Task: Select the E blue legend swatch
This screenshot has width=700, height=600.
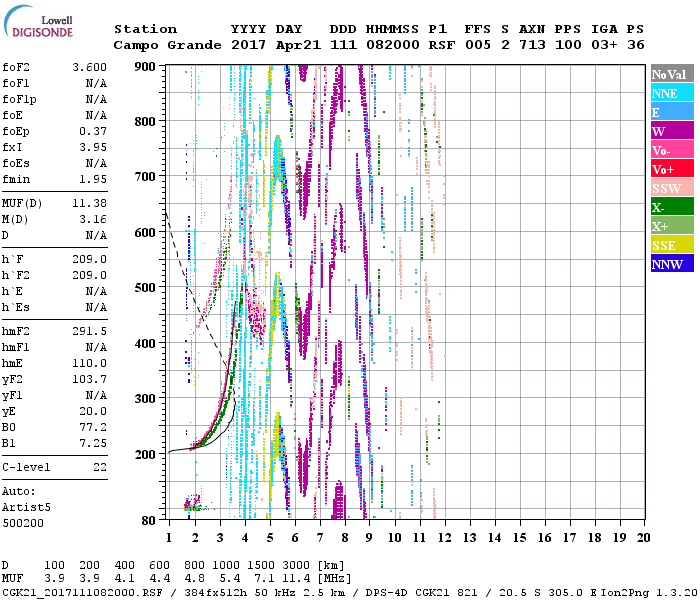Action: [x=672, y=112]
